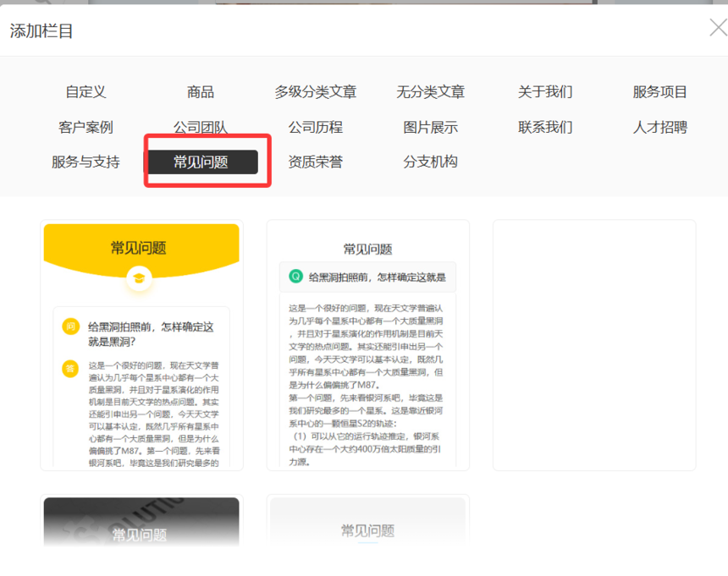Switch to 联系我们 category
Screen dimensions: 728x576
[x=545, y=128]
